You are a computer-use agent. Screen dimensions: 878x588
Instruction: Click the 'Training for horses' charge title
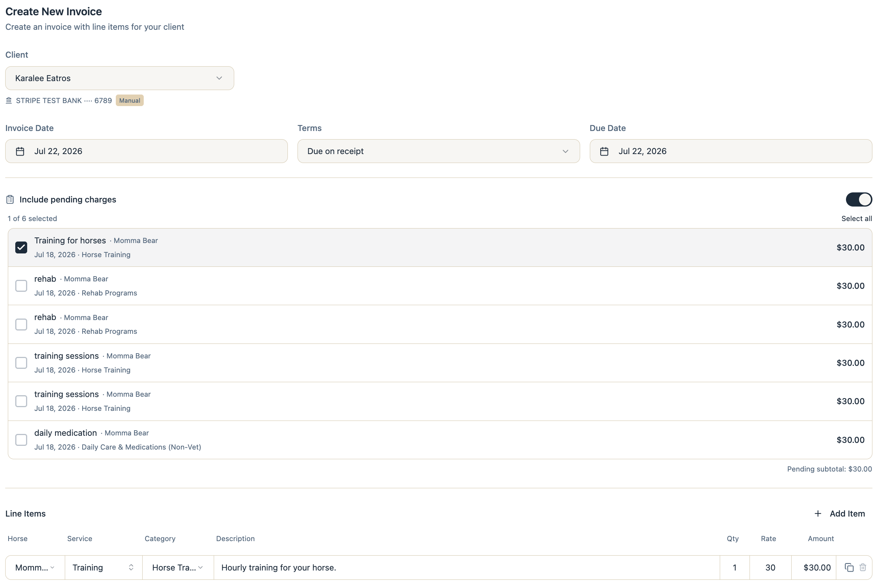[x=70, y=240]
